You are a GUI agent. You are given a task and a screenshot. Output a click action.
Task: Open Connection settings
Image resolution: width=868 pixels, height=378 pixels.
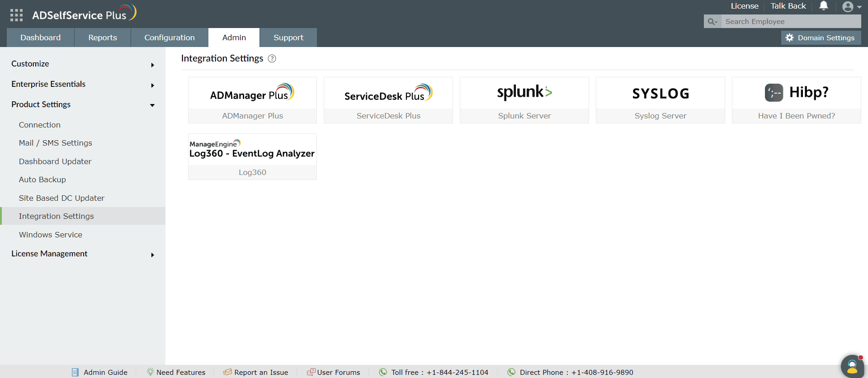(x=40, y=125)
